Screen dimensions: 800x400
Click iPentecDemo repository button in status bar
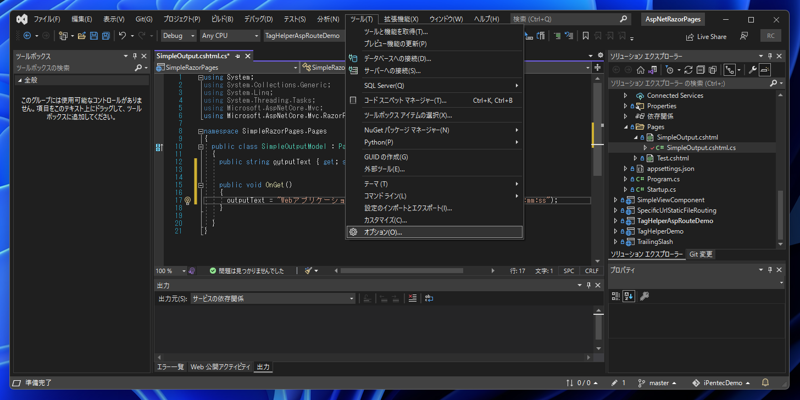(720, 383)
